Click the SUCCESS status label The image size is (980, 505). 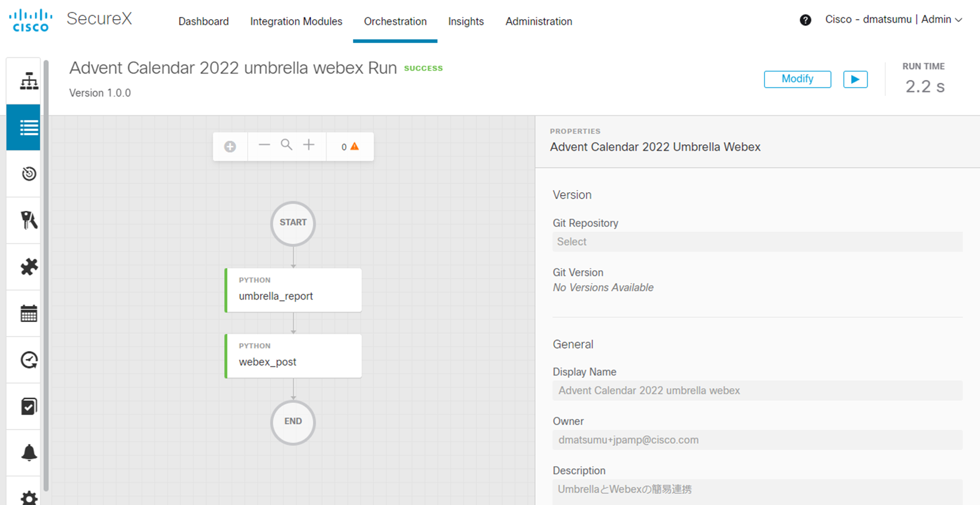tap(423, 68)
